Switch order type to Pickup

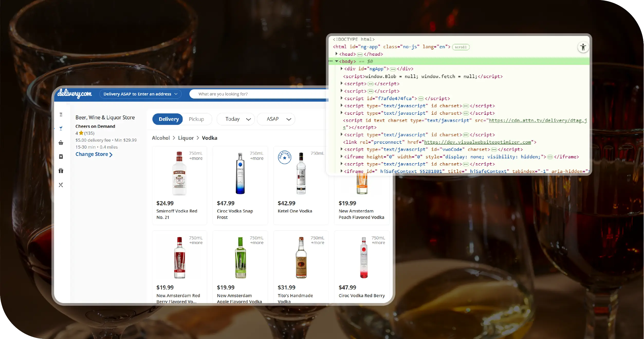196,119
